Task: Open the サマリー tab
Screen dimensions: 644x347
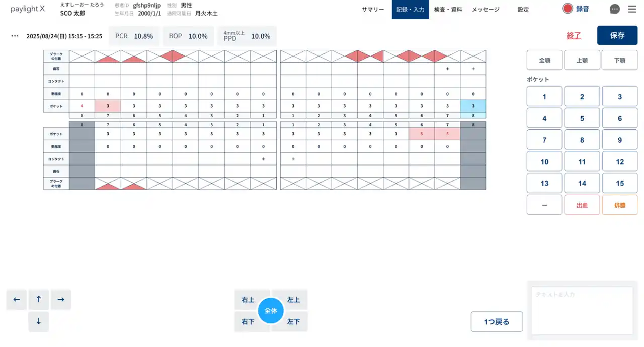Action: point(373,10)
